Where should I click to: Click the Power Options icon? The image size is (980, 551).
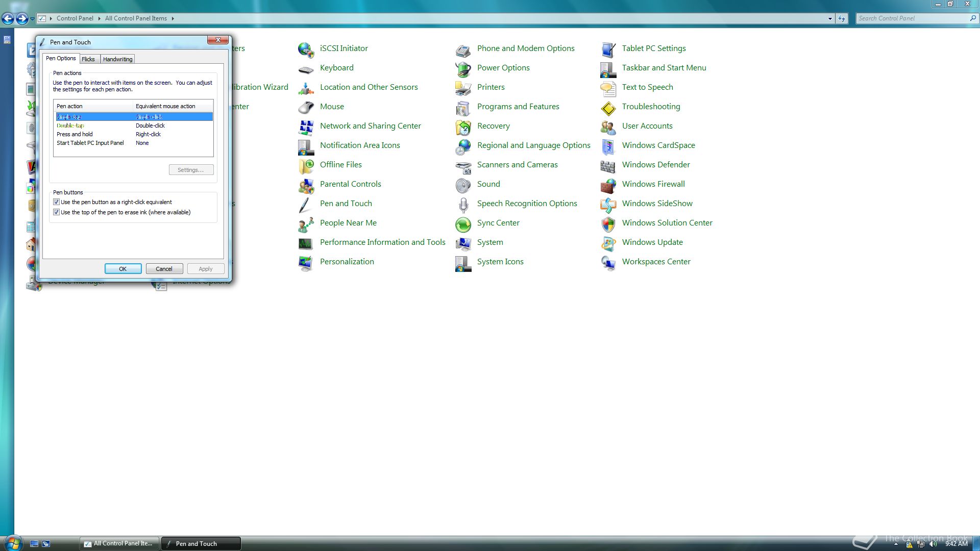463,69
